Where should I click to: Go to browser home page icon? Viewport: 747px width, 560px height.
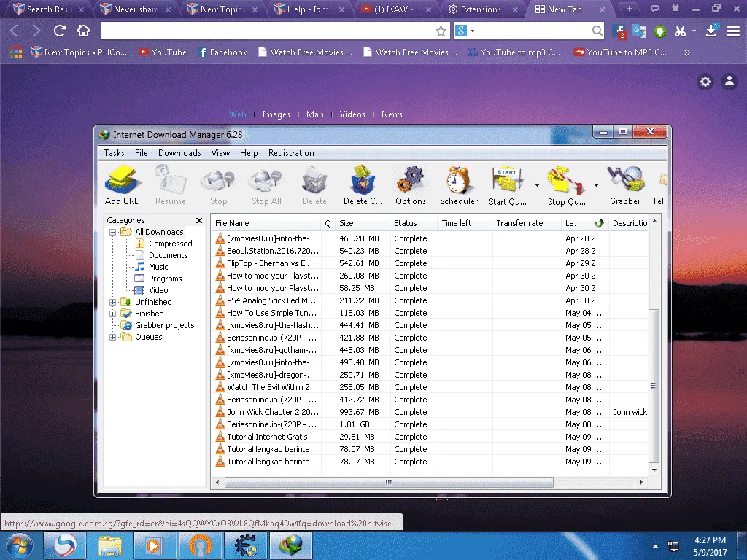(x=83, y=31)
